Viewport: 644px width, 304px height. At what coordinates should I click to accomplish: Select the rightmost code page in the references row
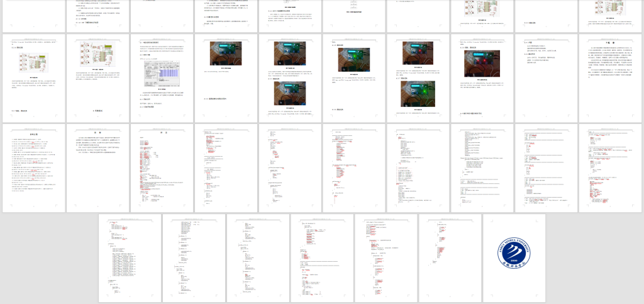[610, 167]
